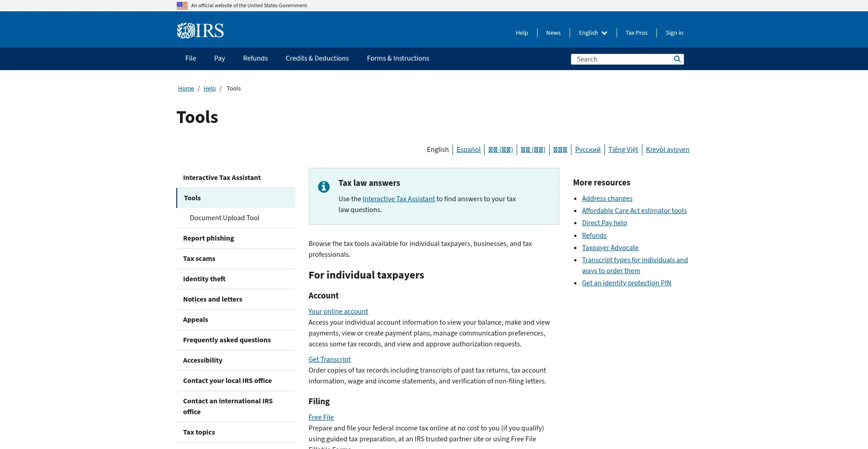Image resolution: width=868 pixels, height=449 pixels.
Task: Open Notices and letters sidebar item
Action: (x=236, y=299)
